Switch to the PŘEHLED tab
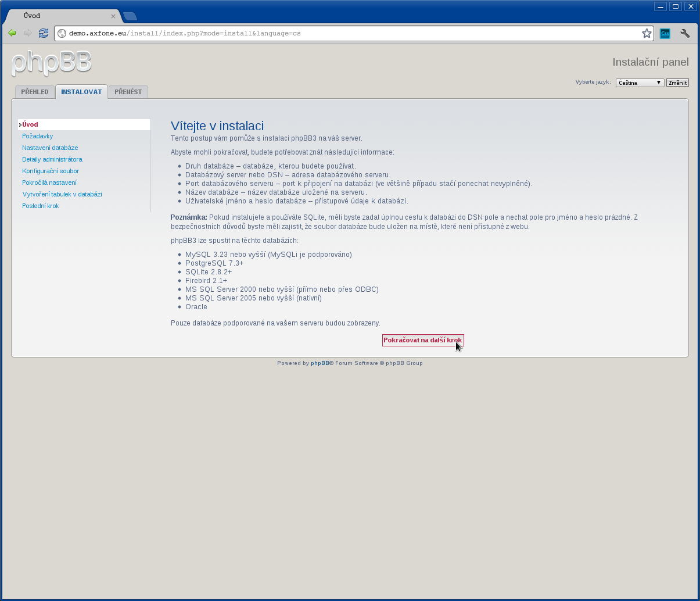700x601 pixels. pos(34,91)
